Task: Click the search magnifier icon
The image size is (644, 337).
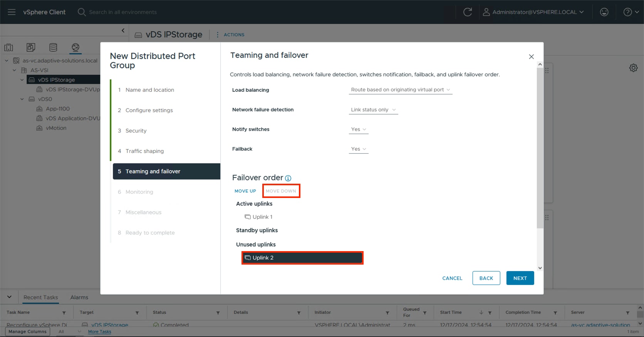Action: tap(82, 12)
